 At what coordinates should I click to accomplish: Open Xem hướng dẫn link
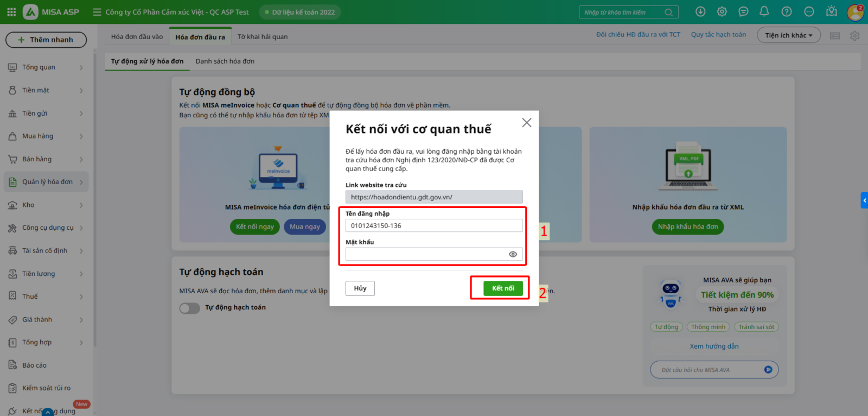[x=714, y=346]
